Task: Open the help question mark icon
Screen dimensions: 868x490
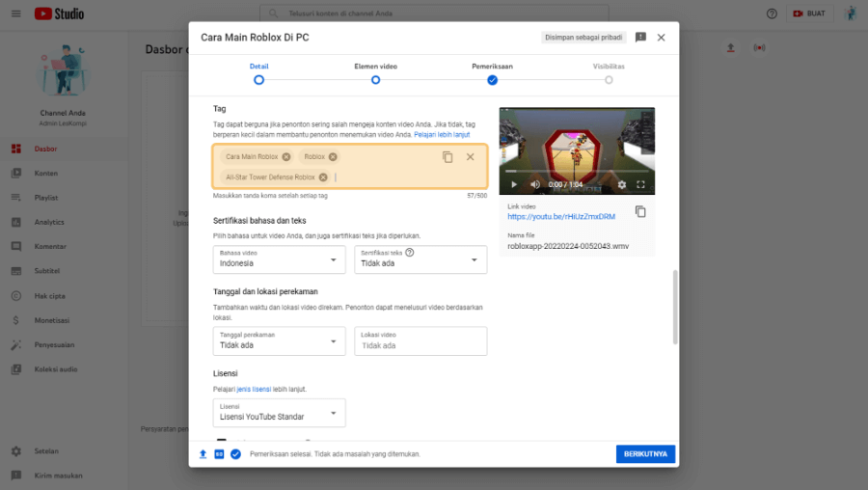Action: [772, 14]
